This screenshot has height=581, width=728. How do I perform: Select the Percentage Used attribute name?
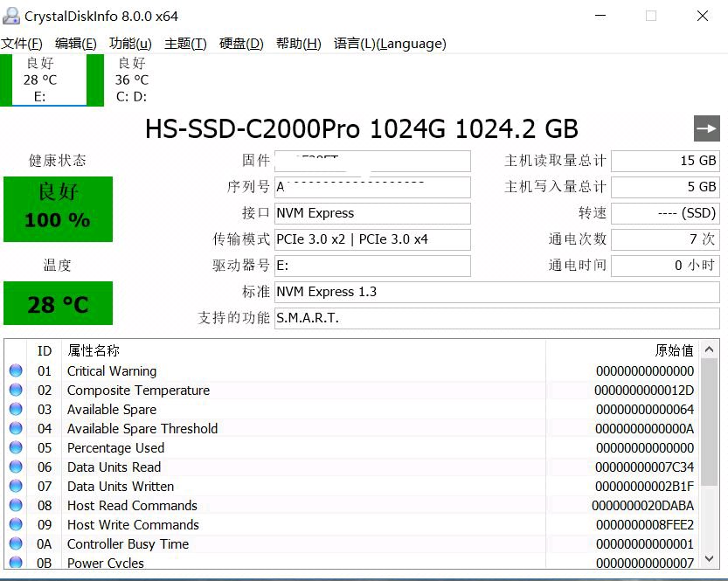115,448
